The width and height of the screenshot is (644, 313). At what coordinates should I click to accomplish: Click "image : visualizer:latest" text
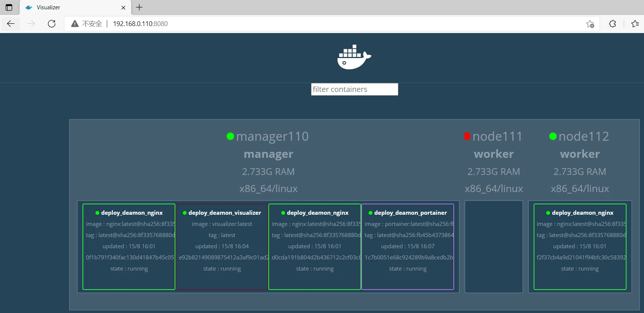tap(222, 224)
